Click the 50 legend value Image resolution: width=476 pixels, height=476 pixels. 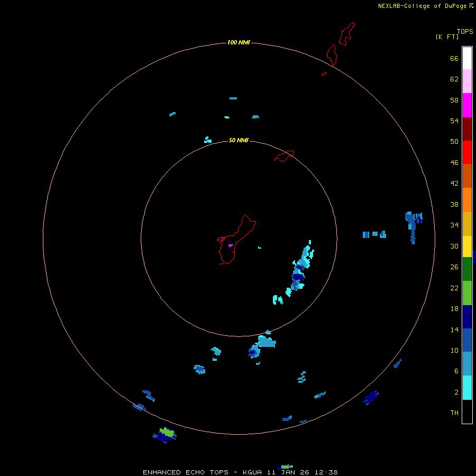tap(454, 142)
